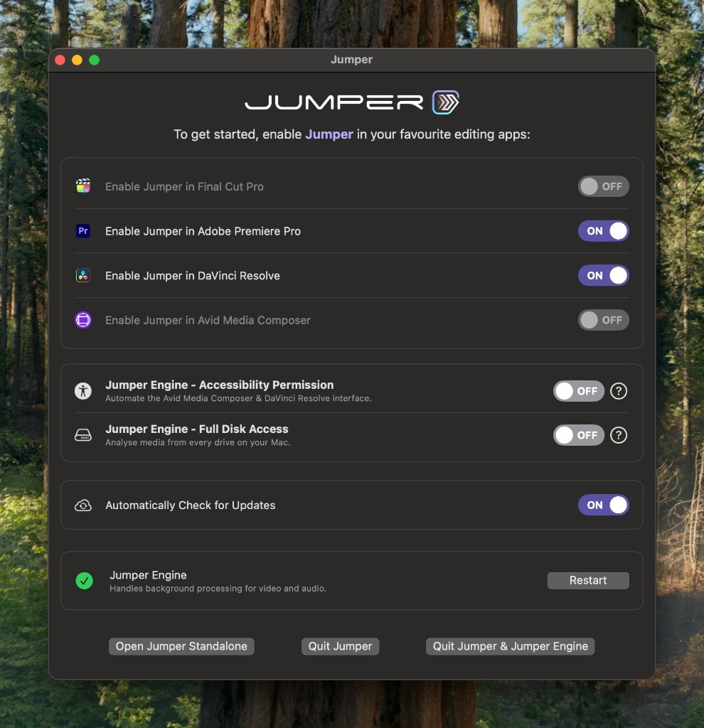Turn off Jumper in DaVinci Resolve toggle

point(604,275)
